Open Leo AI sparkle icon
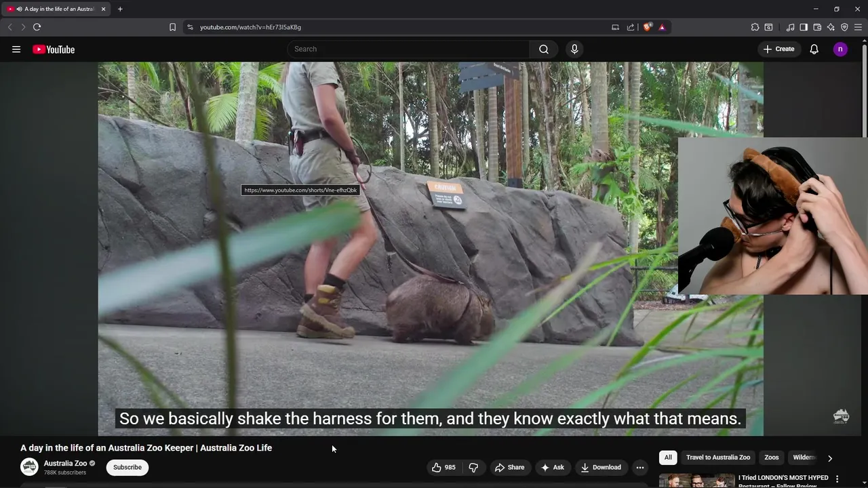This screenshot has height=488, width=868. click(831, 27)
